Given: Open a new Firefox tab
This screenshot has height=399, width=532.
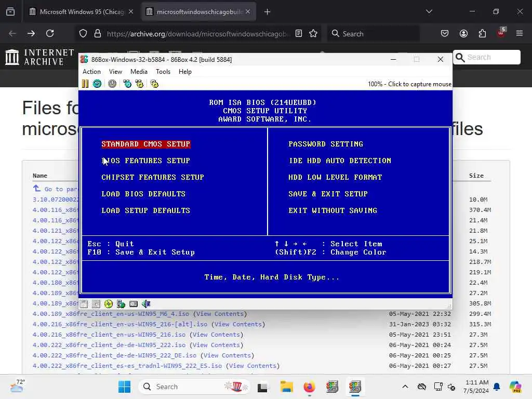Looking at the screenshot, I should (268, 12).
